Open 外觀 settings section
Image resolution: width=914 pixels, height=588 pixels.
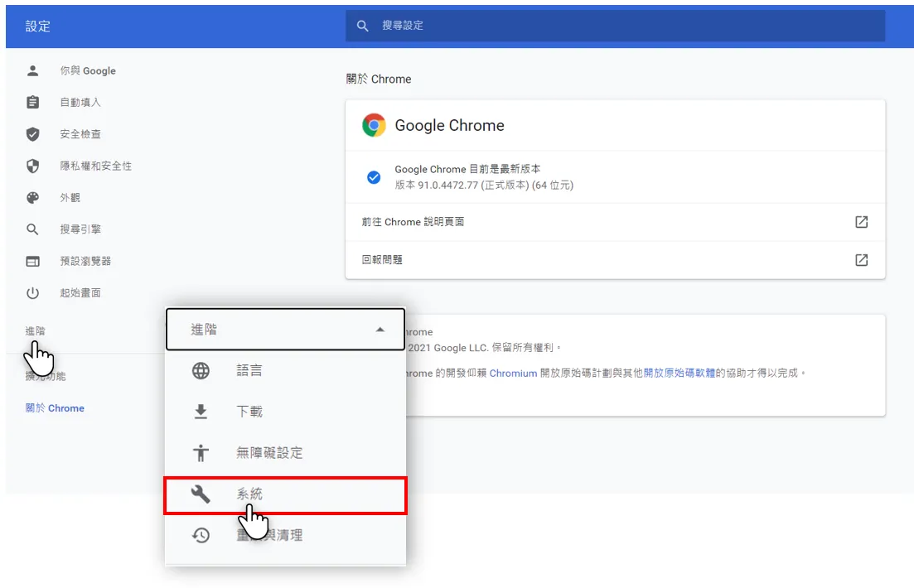[70, 198]
